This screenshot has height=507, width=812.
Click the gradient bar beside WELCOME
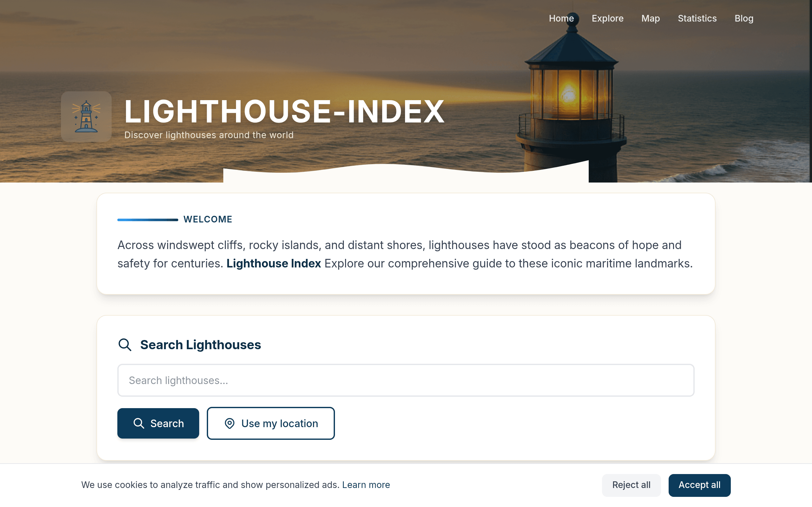point(147,219)
